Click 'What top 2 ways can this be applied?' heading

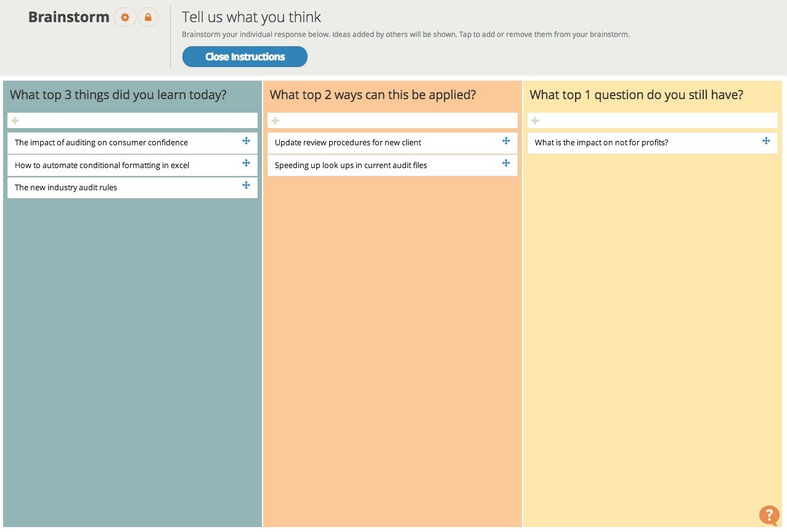(x=373, y=95)
